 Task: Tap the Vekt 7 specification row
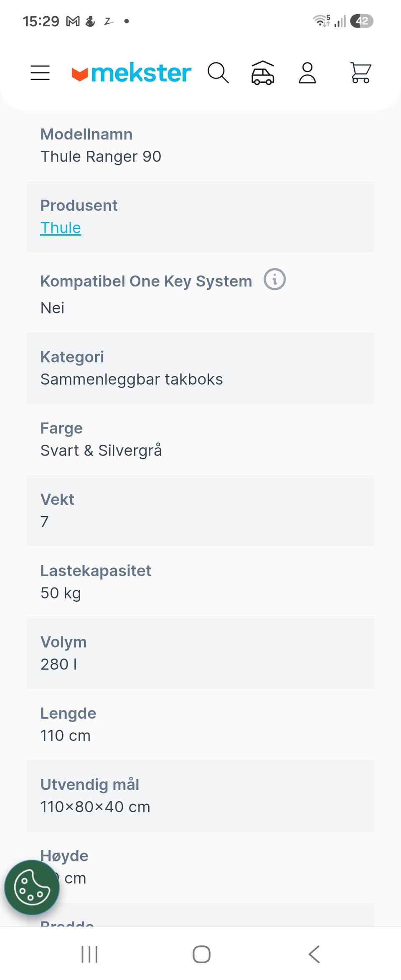click(200, 511)
